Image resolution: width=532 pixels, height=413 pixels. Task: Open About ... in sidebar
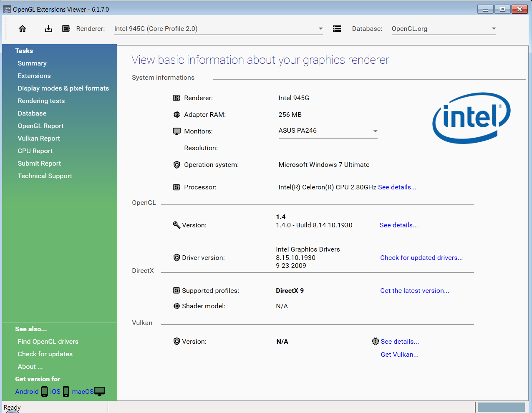pyautogui.click(x=30, y=367)
